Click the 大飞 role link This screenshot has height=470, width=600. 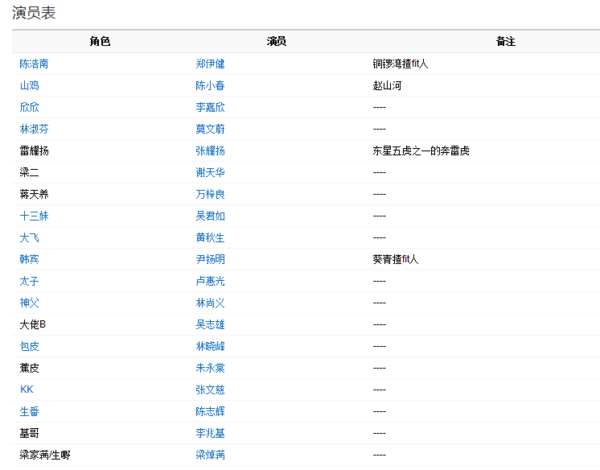pos(29,238)
